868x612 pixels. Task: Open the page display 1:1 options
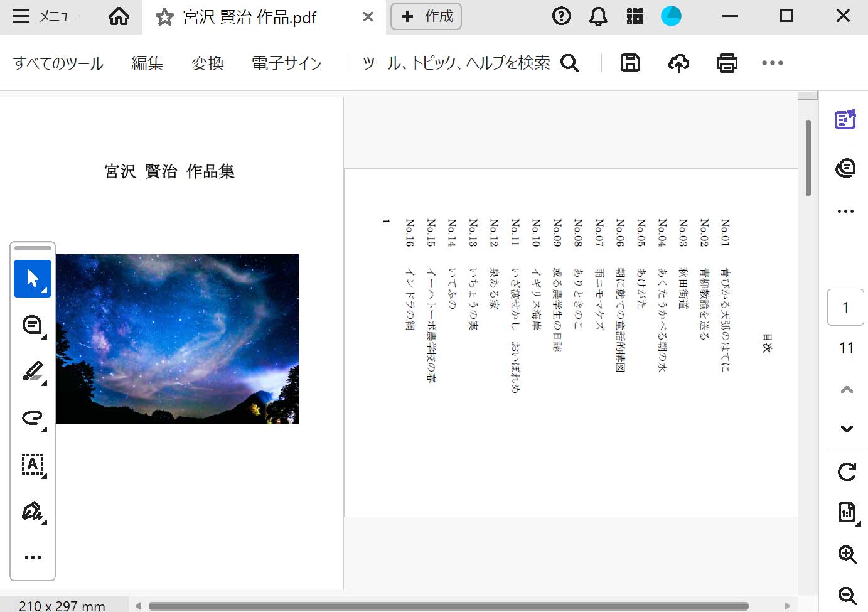(847, 513)
